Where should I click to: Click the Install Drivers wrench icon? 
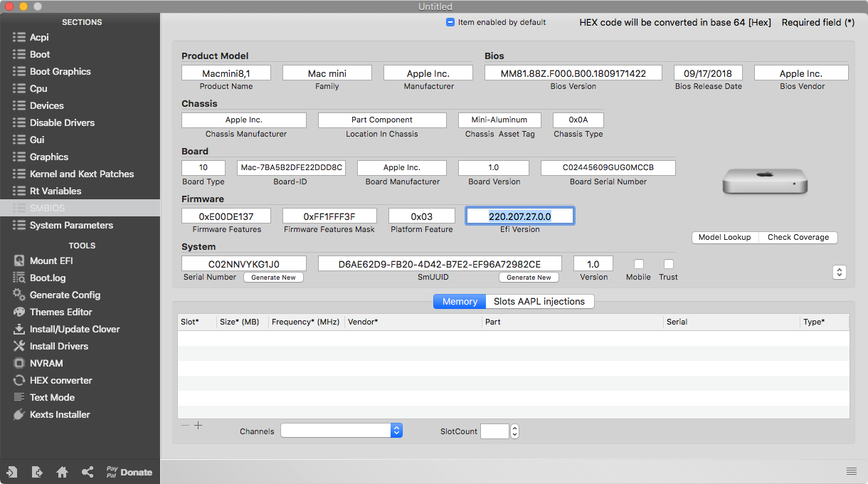click(18, 346)
